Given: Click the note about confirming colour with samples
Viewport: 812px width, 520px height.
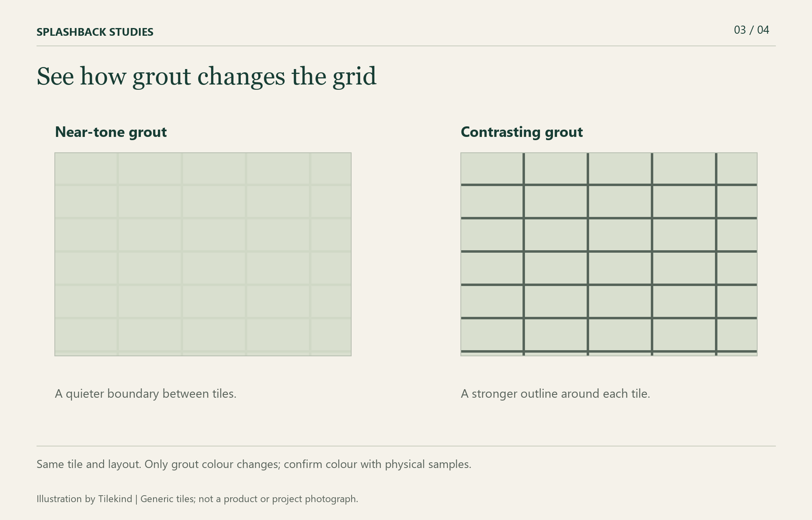Looking at the screenshot, I should [x=254, y=464].
